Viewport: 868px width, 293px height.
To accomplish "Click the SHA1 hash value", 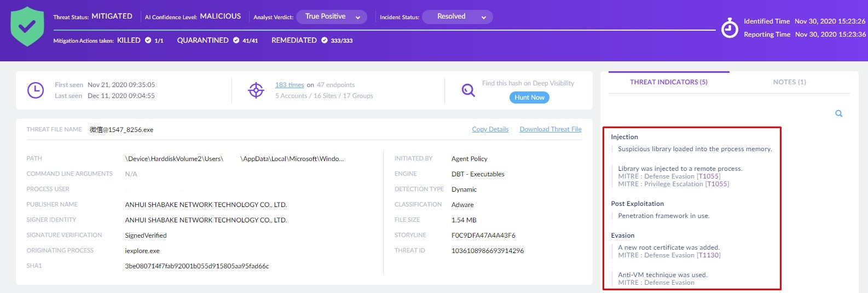I will tap(196, 266).
